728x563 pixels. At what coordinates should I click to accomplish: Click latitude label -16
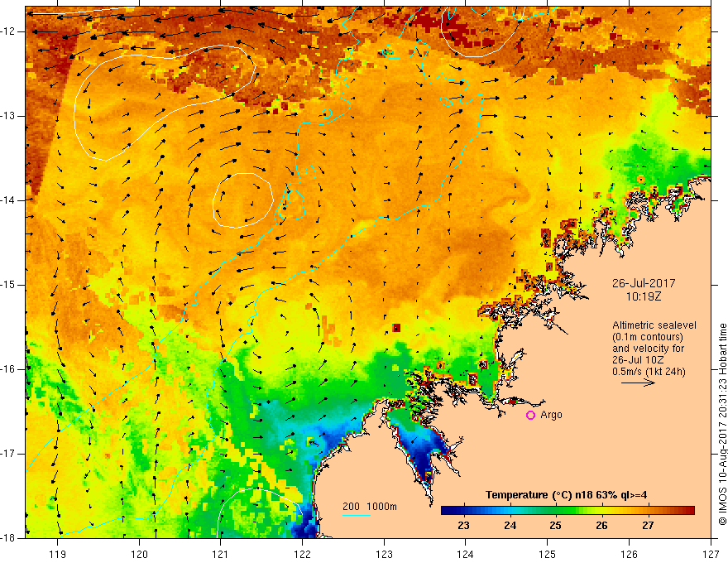(8, 368)
